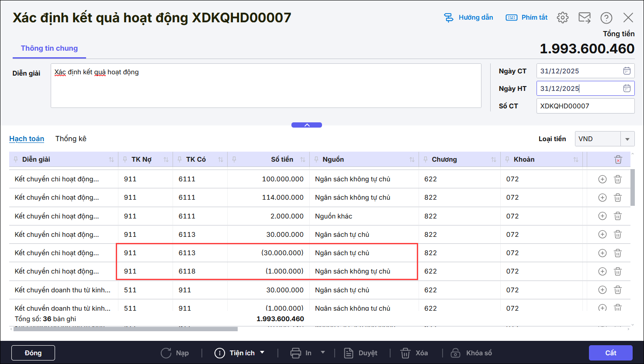The height and width of the screenshot is (364, 644).
Task: Select the Thông tin chung tab
Action: click(49, 48)
